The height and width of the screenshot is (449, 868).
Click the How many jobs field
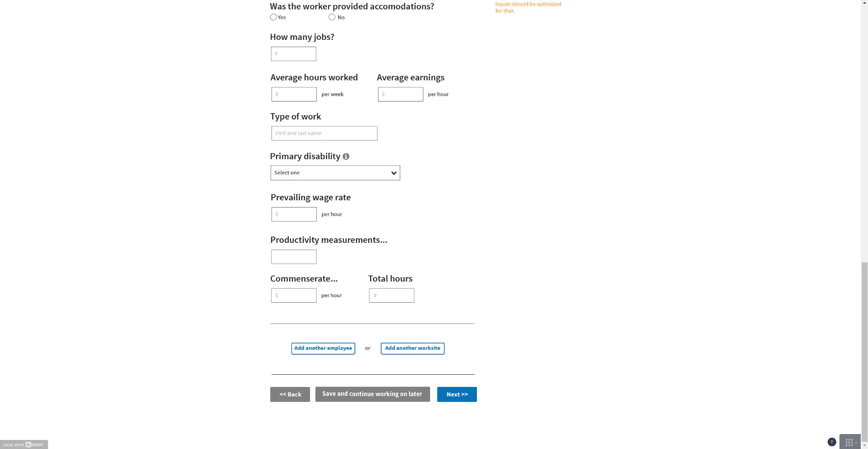pos(293,54)
